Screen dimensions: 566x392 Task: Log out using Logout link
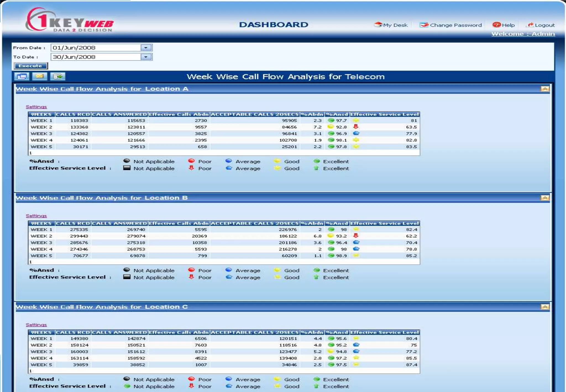point(541,25)
